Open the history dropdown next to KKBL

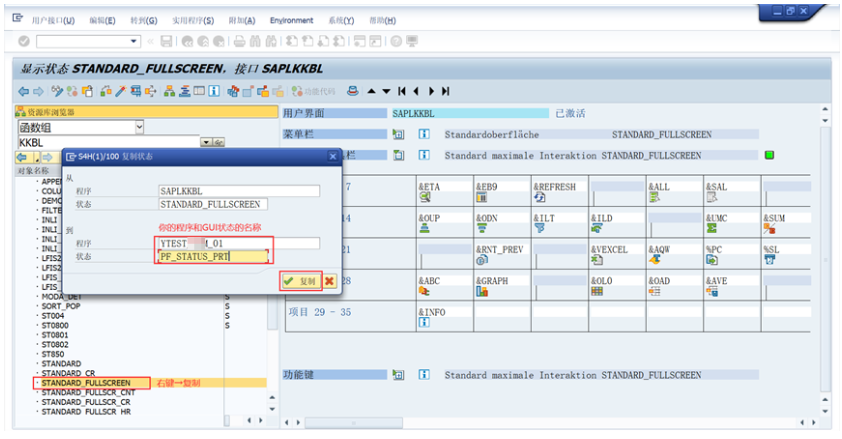point(206,142)
